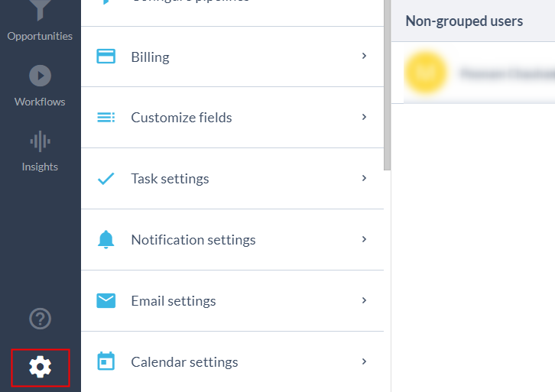
Task: Click the settings list vertical scrollbar
Action: (x=388, y=84)
